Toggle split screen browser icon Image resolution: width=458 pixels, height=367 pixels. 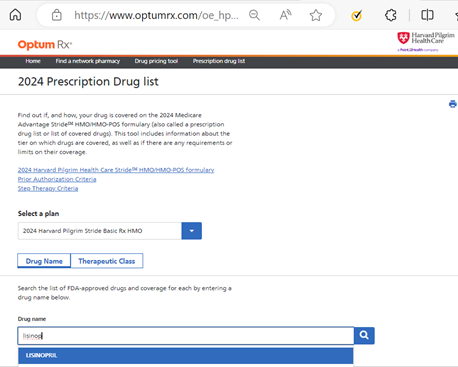click(427, 15)
